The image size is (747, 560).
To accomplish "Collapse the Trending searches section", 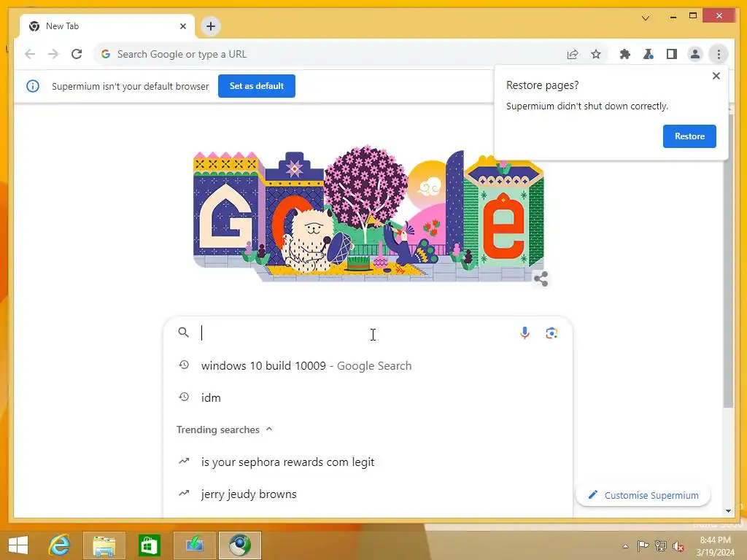I will [x=269, y=429].
